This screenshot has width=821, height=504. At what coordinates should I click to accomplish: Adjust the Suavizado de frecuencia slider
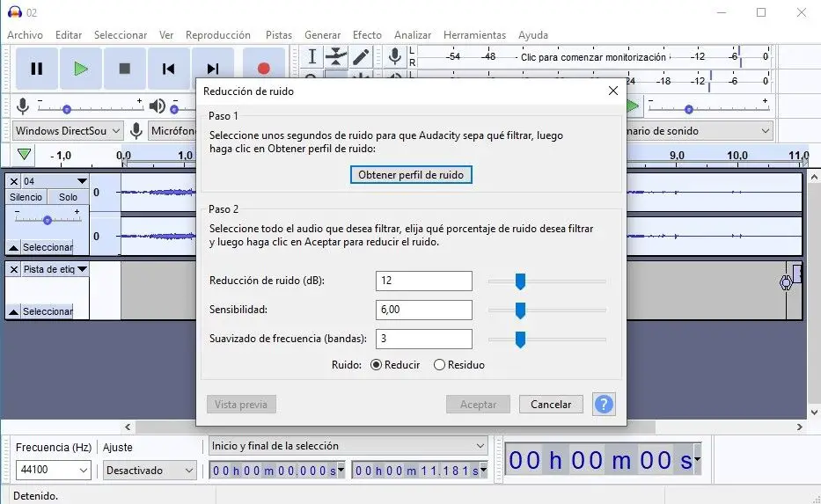tap(520, 340)
